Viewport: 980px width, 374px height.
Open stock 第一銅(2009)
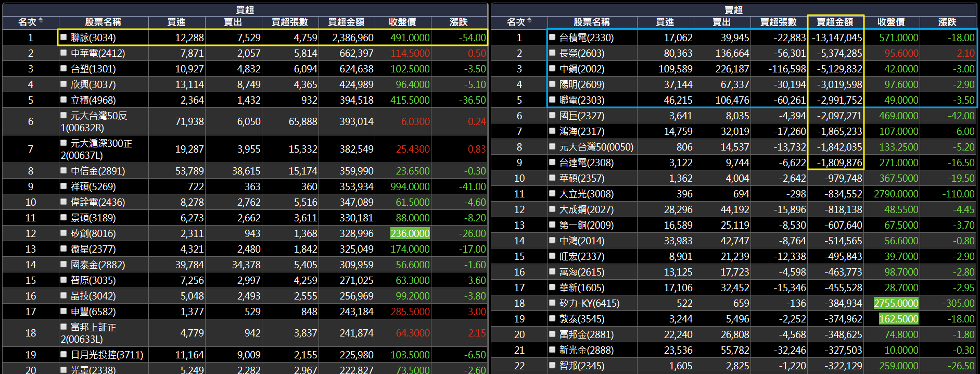[587, 225]
